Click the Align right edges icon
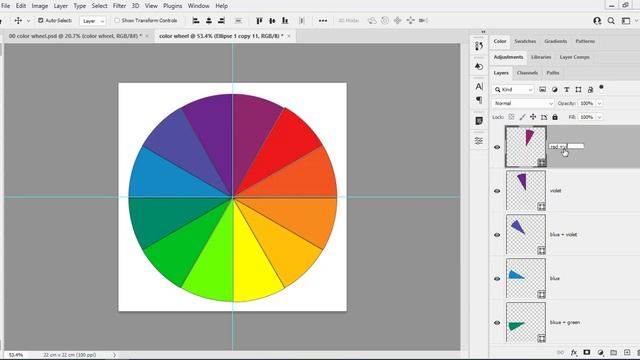Image resolution: width=640 pixels, height=360 pixels. [x=221, y=20]
